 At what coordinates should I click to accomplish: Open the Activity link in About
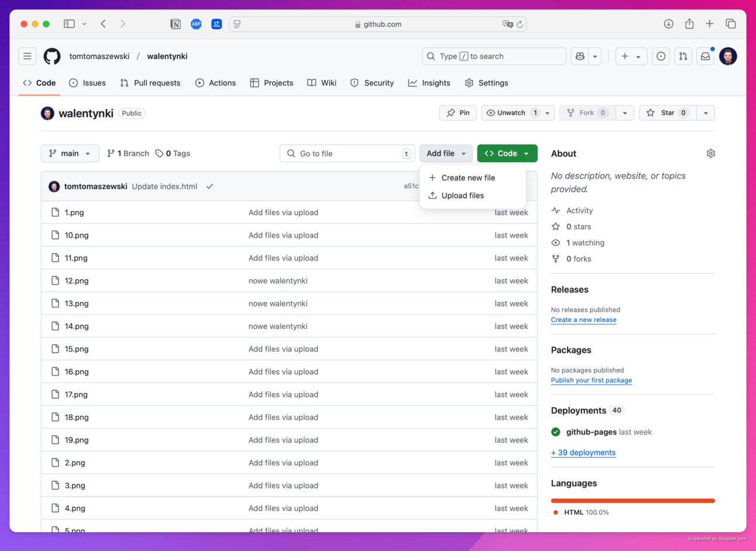[x=572, y=210]
